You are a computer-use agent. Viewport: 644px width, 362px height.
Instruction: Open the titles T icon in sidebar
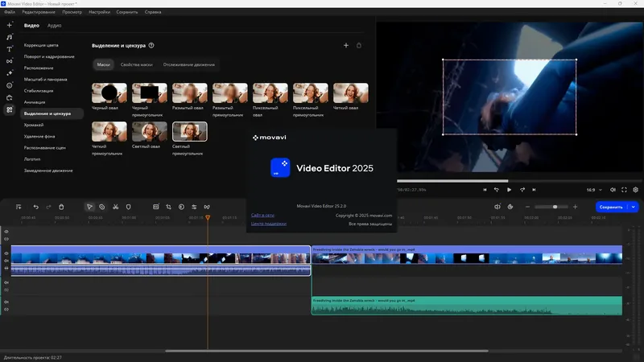[10, 49]
